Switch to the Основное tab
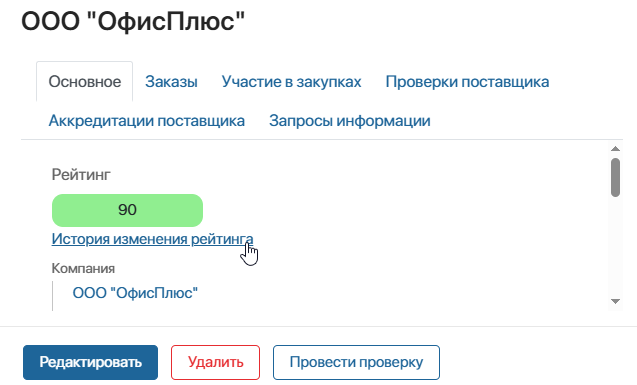Image resolution: width=637 pixels, height=385 pixels. pos(84,82)
